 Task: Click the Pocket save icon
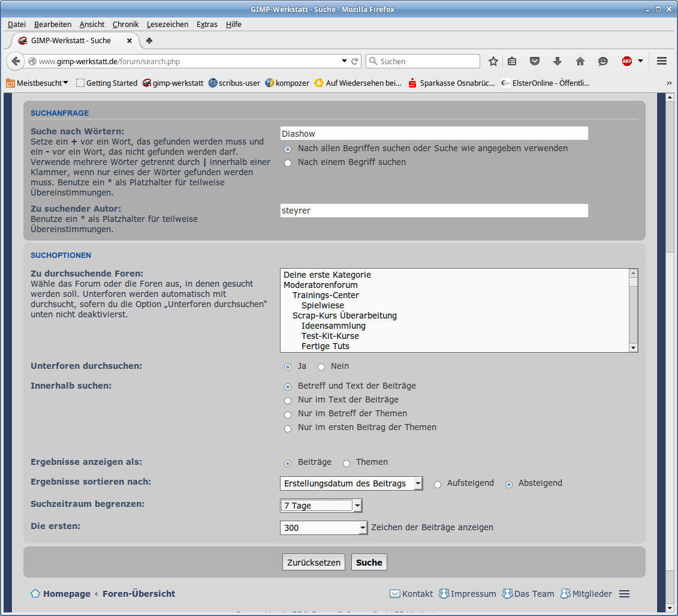click(x=535, y=61)
